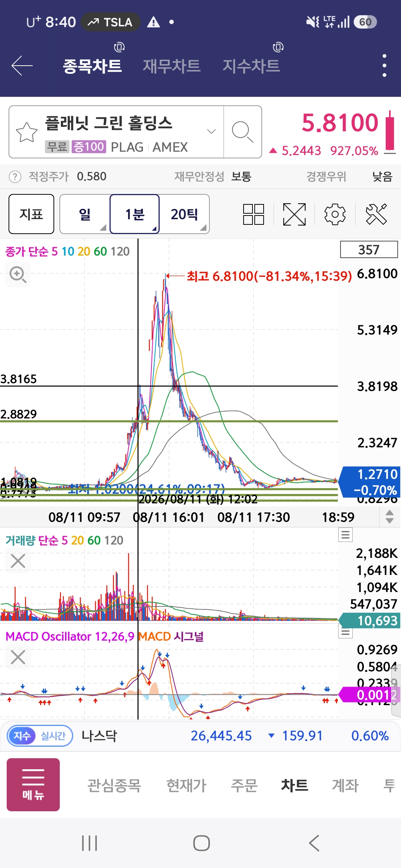The image size is (401, 868).
Task: Tap the 증100 margin badge
Action: [89, 147]
